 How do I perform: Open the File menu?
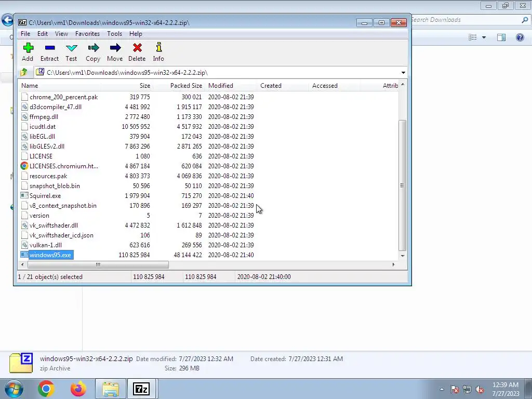(25, 34)
